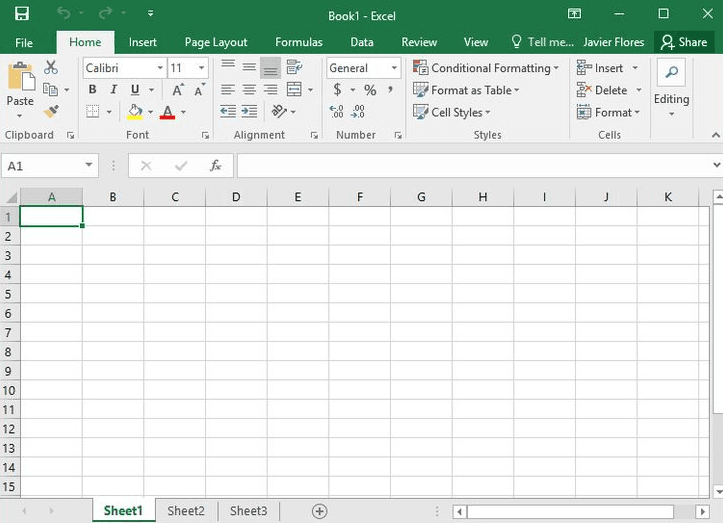This screenshot has height=523, width=723.
Task: Click the Copy icon
Action: tap(50, 89)
